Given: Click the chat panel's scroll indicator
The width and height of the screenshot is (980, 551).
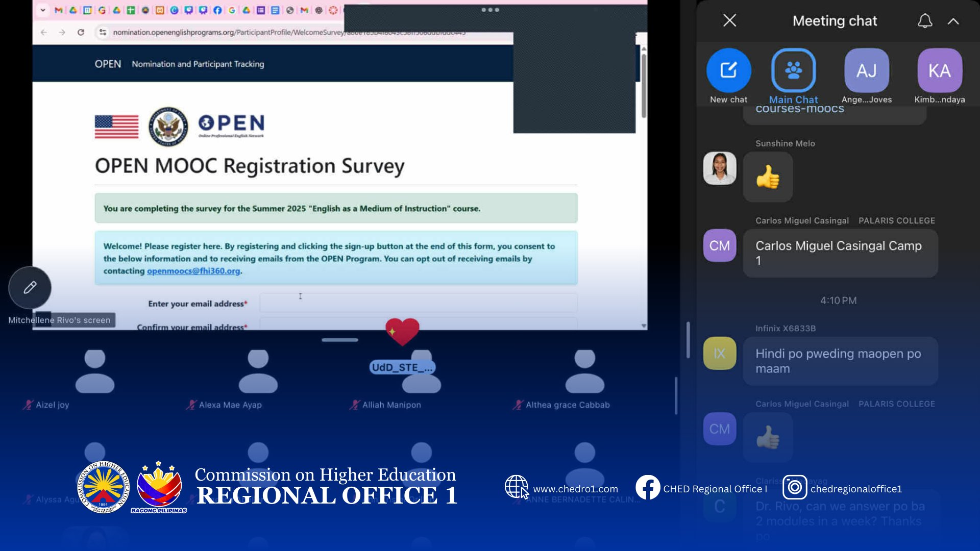Looking at the screenshot, I should 688,340.
